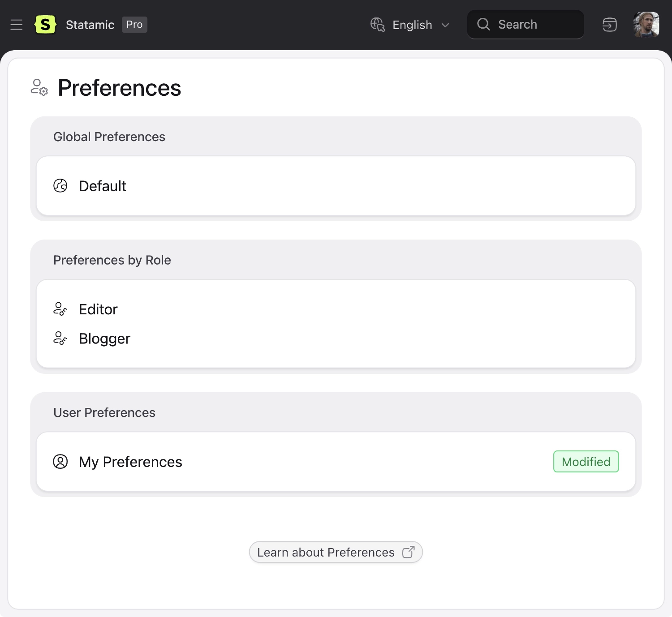Image resolution: width=672 pixels, height=617 pixels.
Task: Click the globe icon next to Default preferences
Action: click(x=60, y=186)
